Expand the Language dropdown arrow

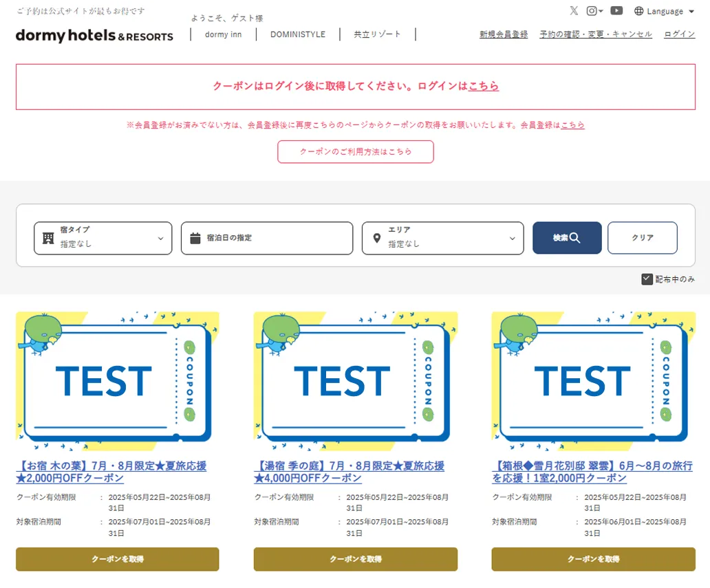(x=691, y=11)
